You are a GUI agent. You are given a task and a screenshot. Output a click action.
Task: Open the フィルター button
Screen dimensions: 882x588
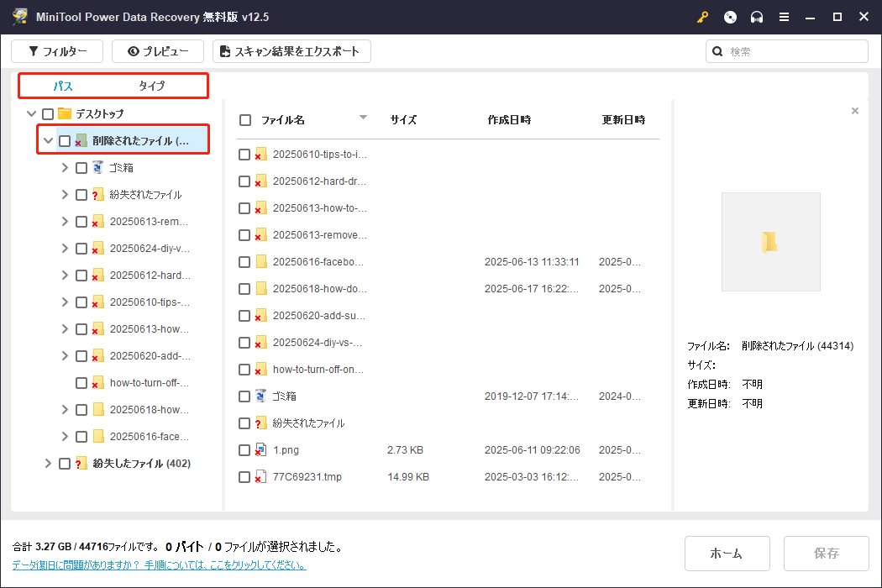tap(57, 51)
